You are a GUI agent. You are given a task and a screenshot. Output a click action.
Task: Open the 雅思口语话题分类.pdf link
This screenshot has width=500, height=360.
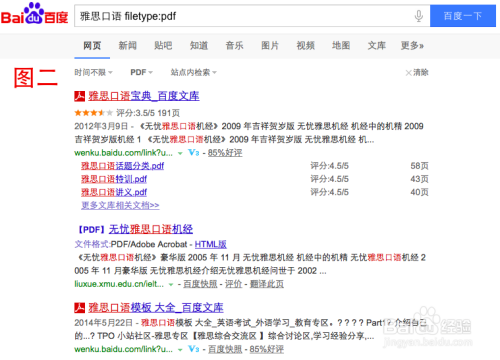coord(123,166)
